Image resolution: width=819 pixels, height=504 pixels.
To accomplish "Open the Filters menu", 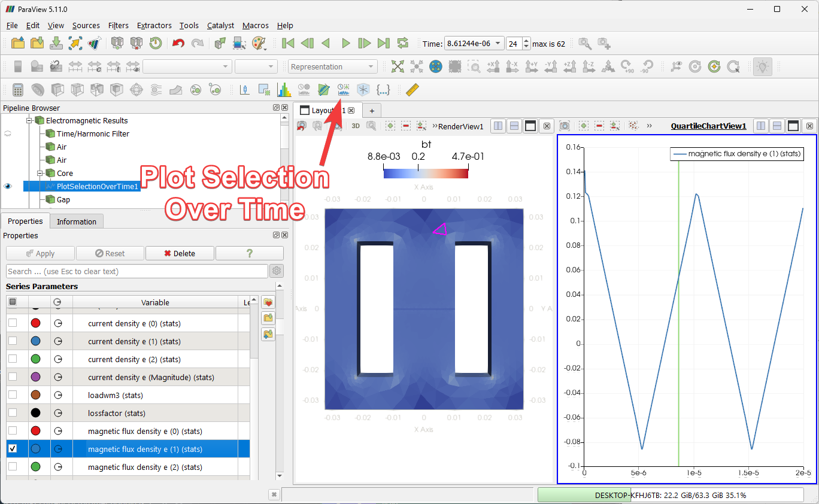I will coord(119,25).
